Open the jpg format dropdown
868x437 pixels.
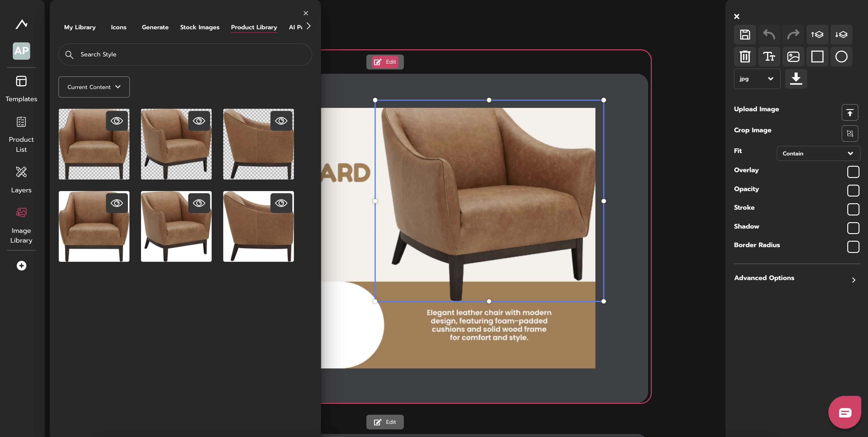757,79
